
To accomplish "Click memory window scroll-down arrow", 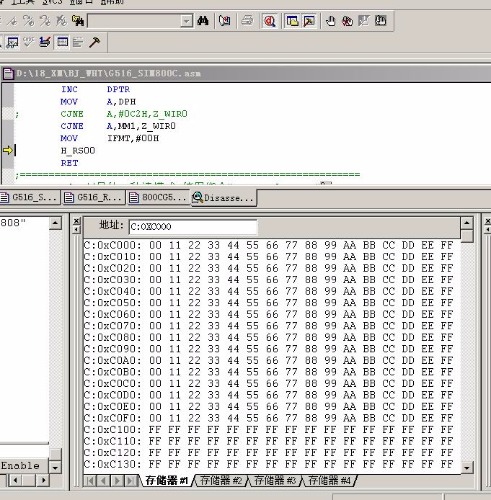I will (467, 468).
